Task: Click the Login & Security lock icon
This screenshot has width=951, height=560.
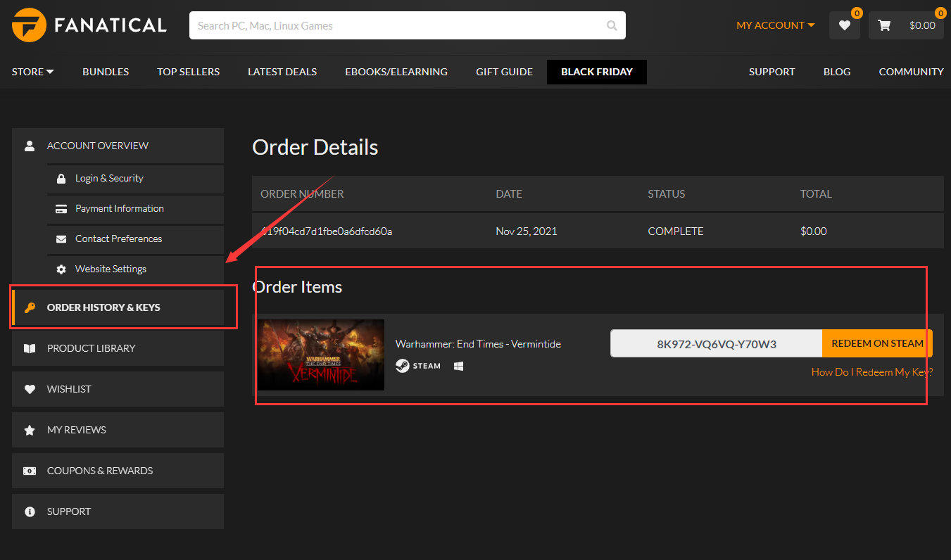Action: 61,179
